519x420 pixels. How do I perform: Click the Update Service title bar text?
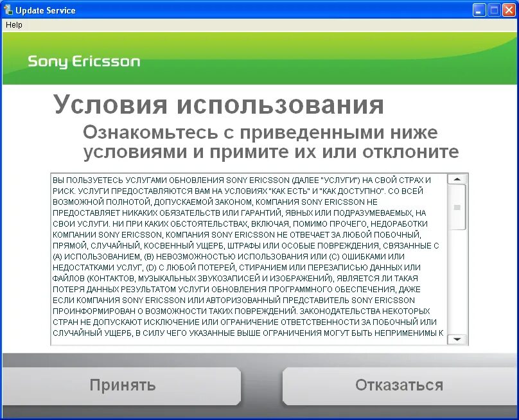45,10
